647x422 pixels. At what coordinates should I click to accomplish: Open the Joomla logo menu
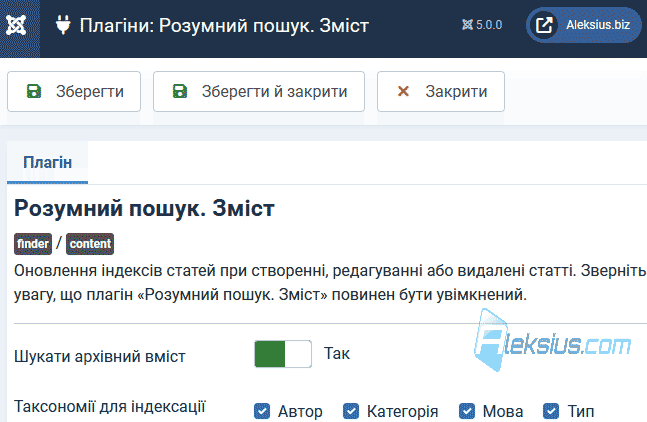pos(17,26)
